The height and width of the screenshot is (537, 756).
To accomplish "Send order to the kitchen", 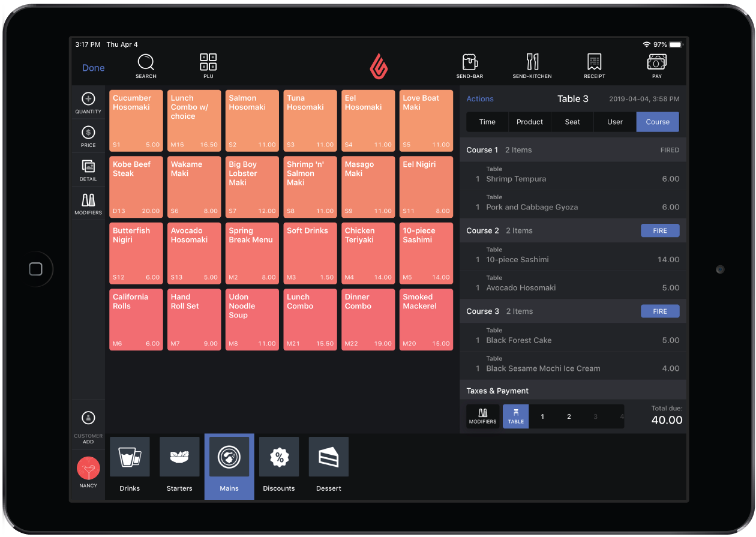I will tap(532, 66).
